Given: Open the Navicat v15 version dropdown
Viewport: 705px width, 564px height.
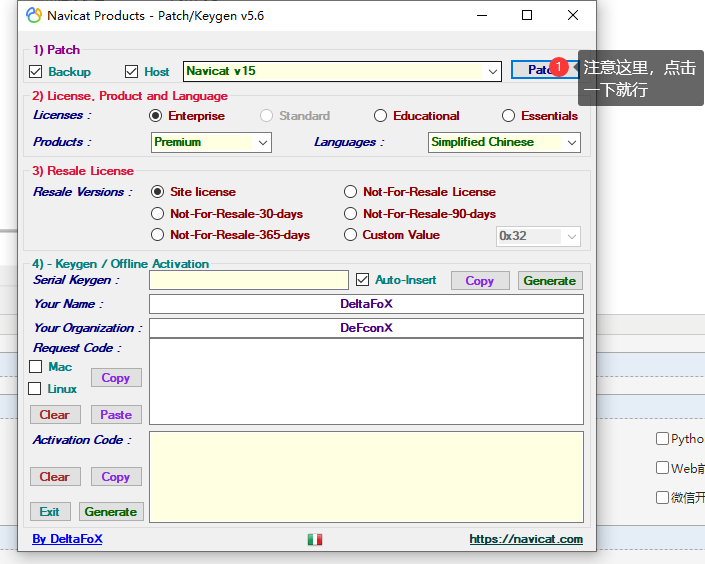Looking at the screenshot, I should 342,72.
